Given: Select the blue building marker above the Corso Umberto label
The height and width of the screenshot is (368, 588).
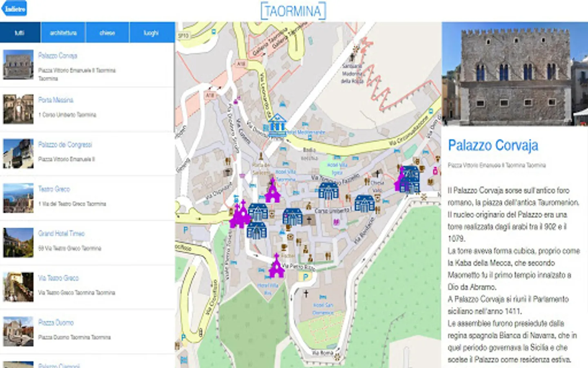Looking at the screenshot, I should (328, 191).
